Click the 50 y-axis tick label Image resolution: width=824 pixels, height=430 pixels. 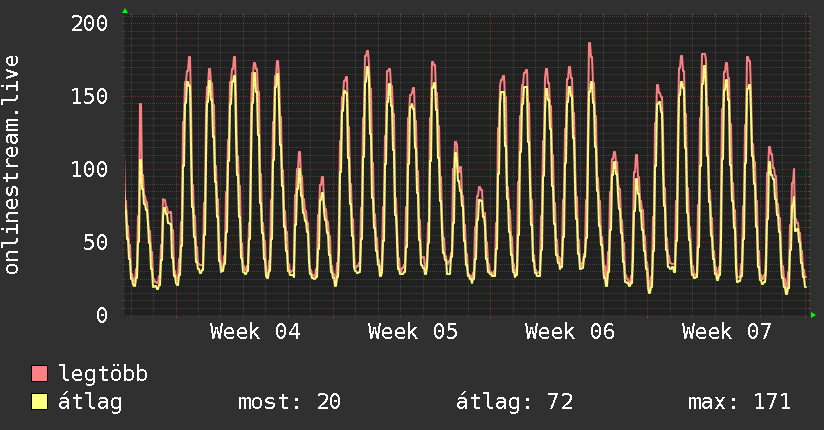pos(96,242)
